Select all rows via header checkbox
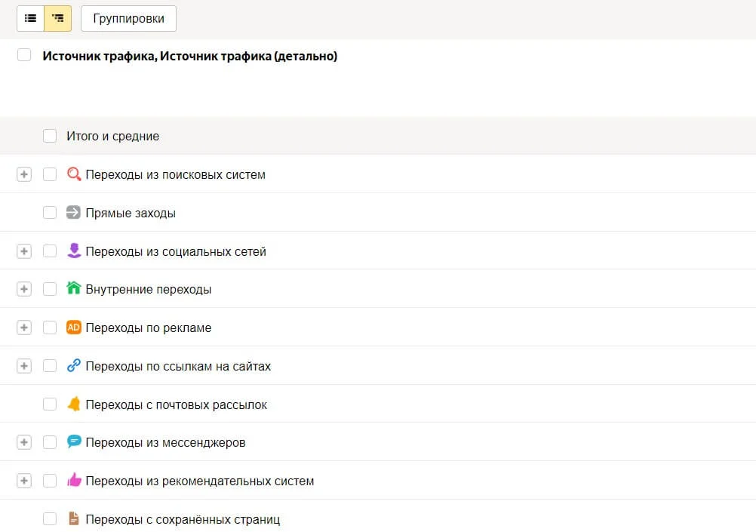Screen dimensions: 756x532 24,55
